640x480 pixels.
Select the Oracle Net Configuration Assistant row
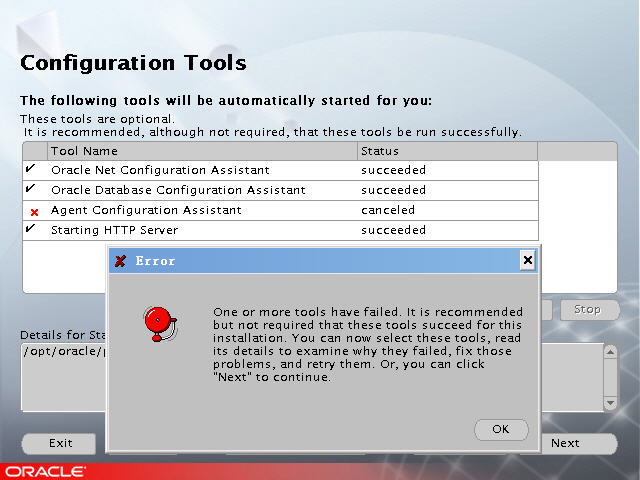click(280, 170)
